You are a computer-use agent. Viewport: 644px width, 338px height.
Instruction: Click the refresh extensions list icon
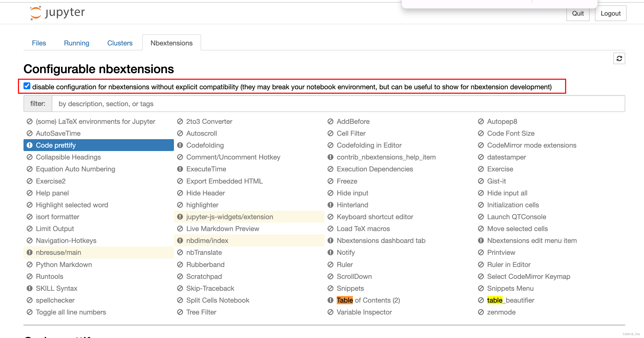(x=619, y=58)
